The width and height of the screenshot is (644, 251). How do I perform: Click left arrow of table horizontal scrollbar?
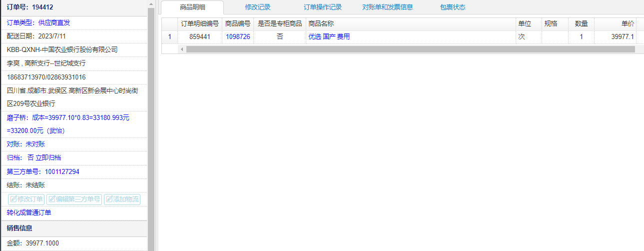[x=182, y=49]
